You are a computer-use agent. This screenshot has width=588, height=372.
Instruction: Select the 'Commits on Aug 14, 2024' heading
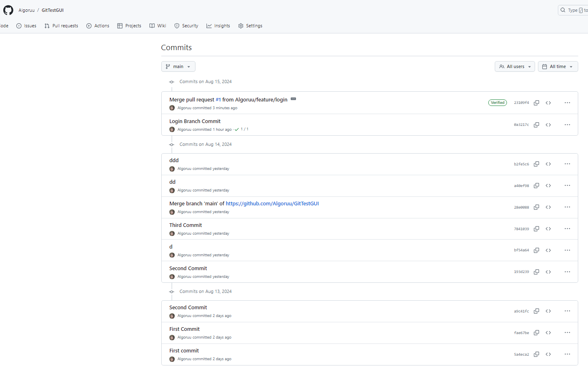[205, 144]
